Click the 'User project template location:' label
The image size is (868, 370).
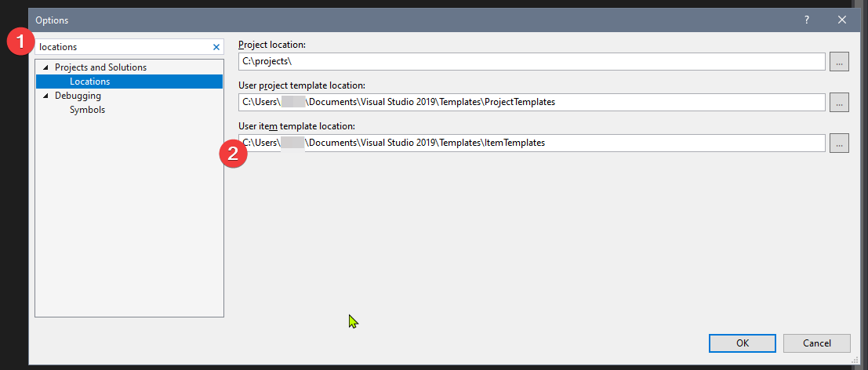tap(302, 85)
